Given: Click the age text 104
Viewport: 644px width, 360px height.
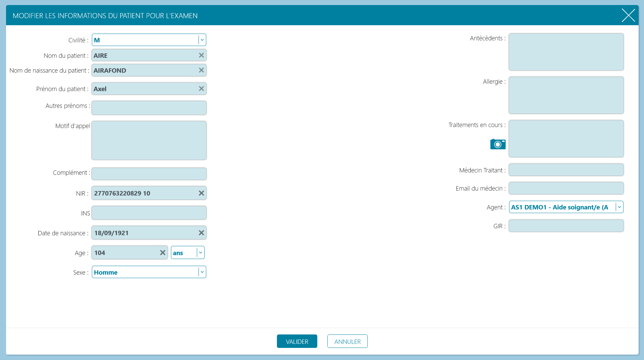Looking at the screenshot, I should click(x=100, y=253).
